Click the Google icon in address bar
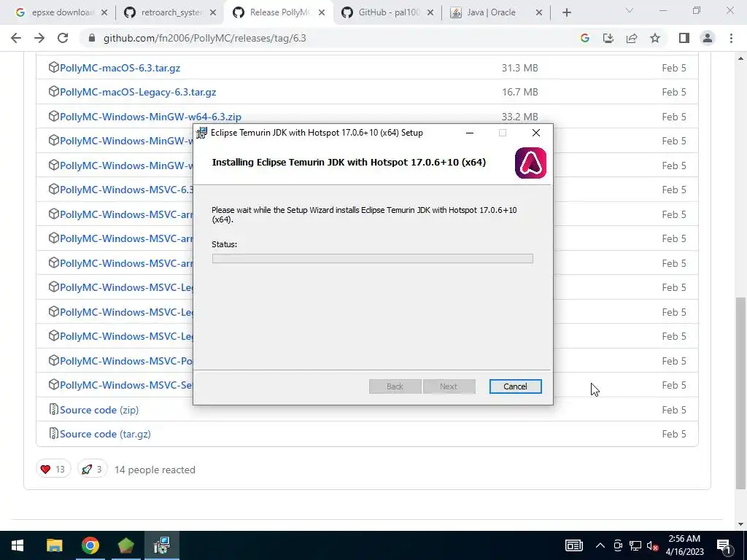747x560 pixels. (585, 38)
